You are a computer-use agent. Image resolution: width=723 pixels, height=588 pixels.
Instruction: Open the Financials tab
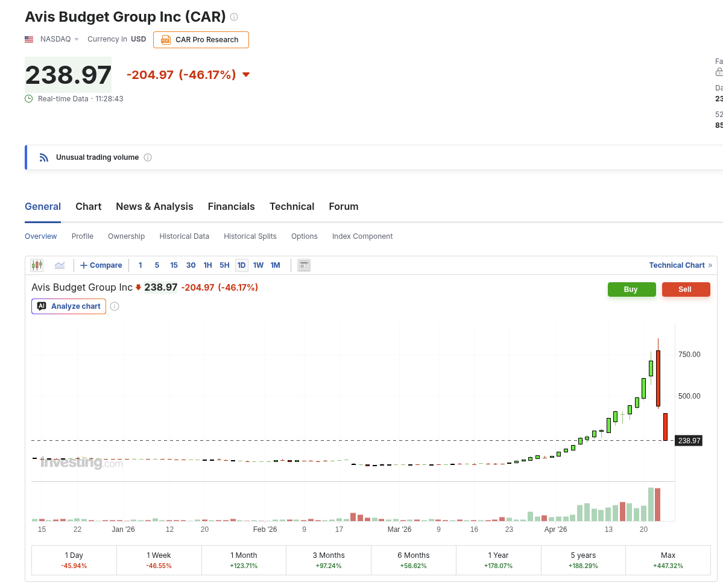(232, 207)
